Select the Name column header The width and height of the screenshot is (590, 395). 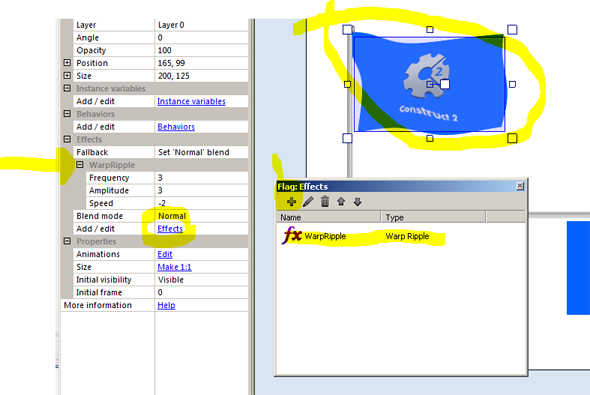(328, 217)
